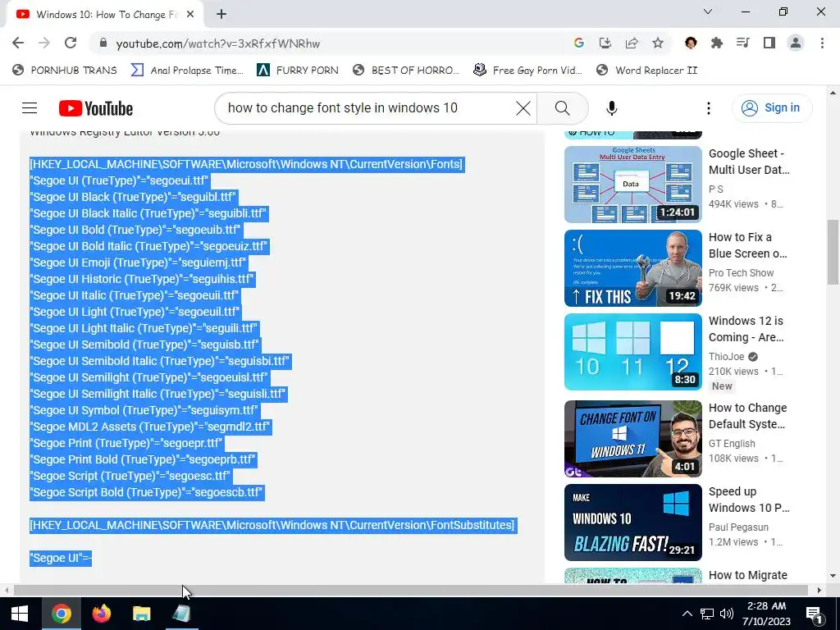
Task: Open Windows 12 is Coming thumbnail
Action: (x=632, y=352)
